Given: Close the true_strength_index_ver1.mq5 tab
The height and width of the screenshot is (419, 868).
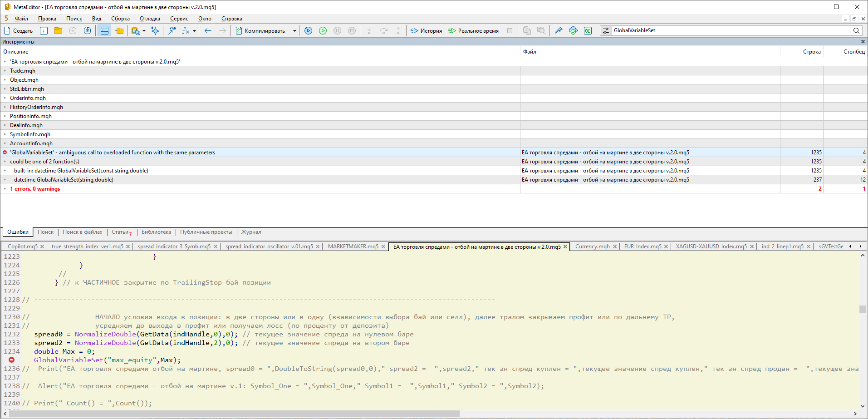Looking at the screenshot, I should click(128, 246).
